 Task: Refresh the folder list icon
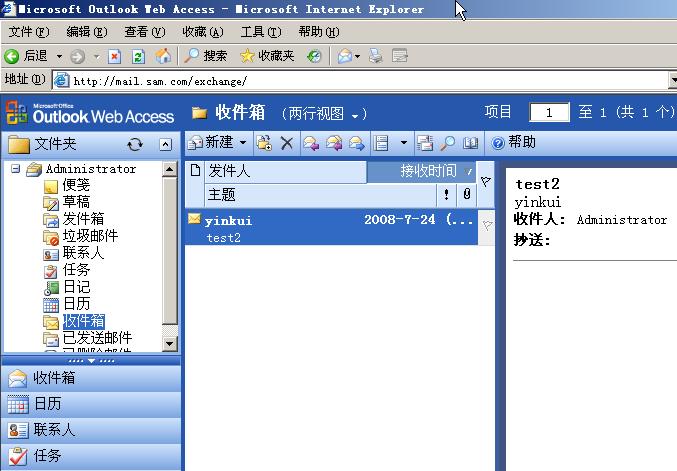tap(135, 144)
